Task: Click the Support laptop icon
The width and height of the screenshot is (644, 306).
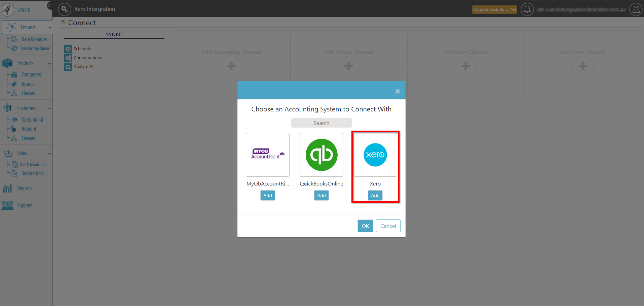Action: [x=7, y=205]
